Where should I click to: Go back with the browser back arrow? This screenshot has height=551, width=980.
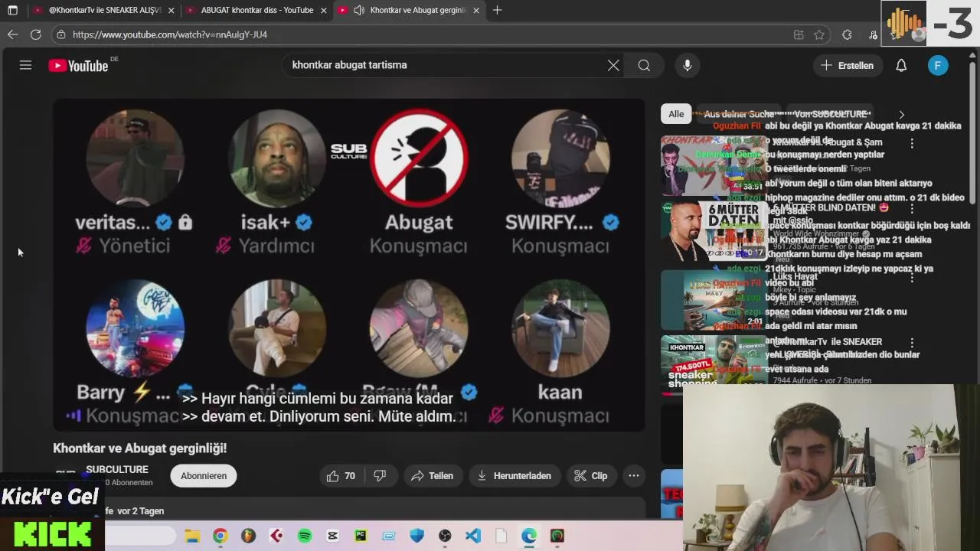pos(12,34)
